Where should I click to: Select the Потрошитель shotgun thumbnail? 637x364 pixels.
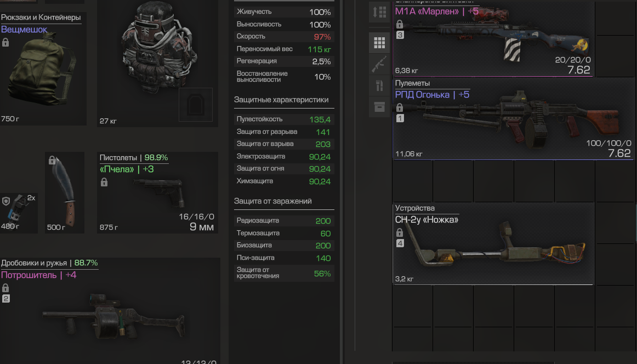coord(114,318)
